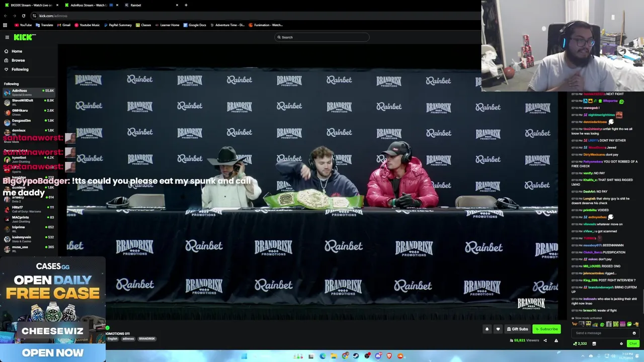644x362 pixels.
Task: Insert the orange W emote
Action: 575,324
